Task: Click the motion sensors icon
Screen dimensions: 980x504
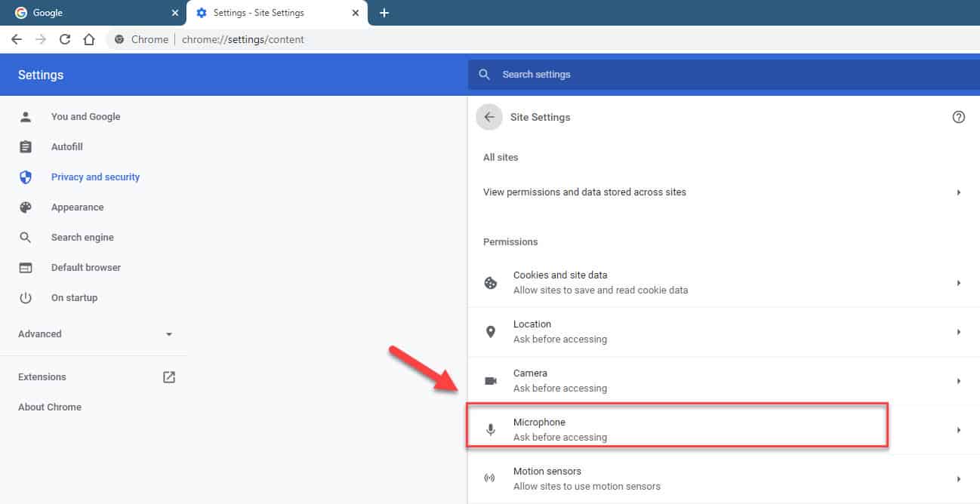Action: click(x=491, y=478)
